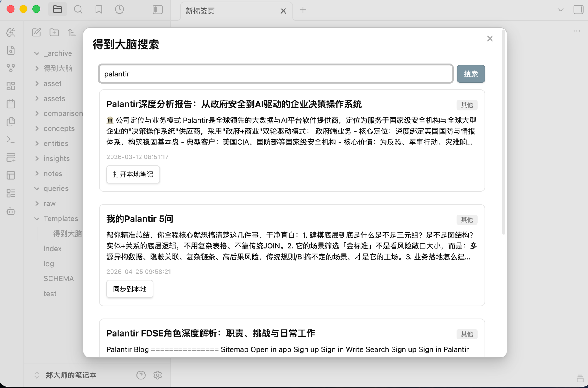Toggle the right sidebar

(x=578, y=9)
